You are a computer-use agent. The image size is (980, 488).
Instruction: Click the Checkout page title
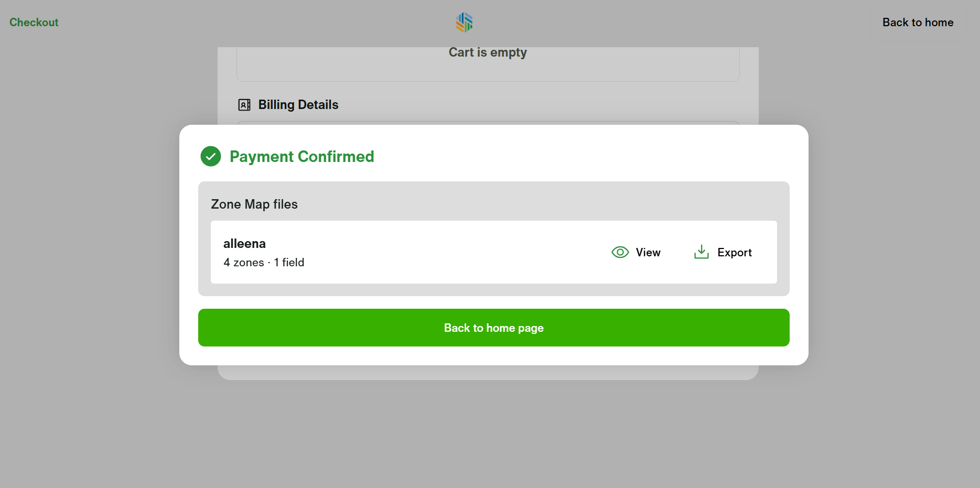(34, 23)
